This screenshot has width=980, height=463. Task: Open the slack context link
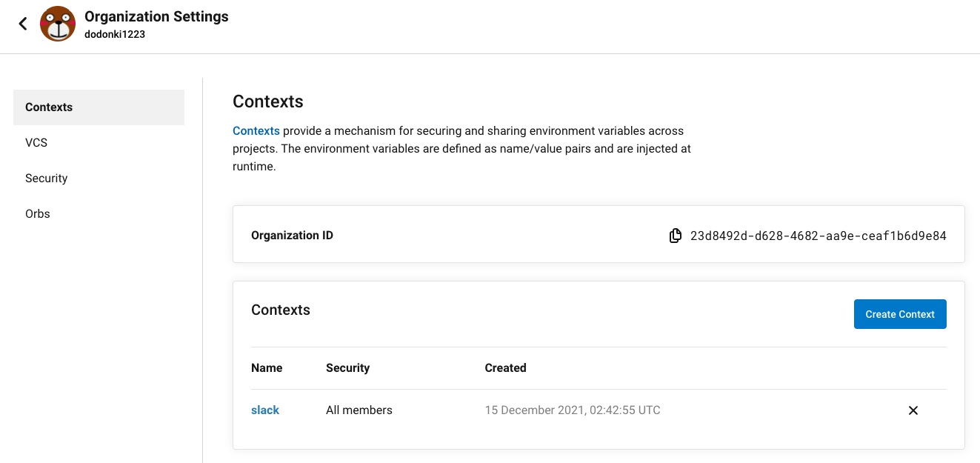coord(265,410)
